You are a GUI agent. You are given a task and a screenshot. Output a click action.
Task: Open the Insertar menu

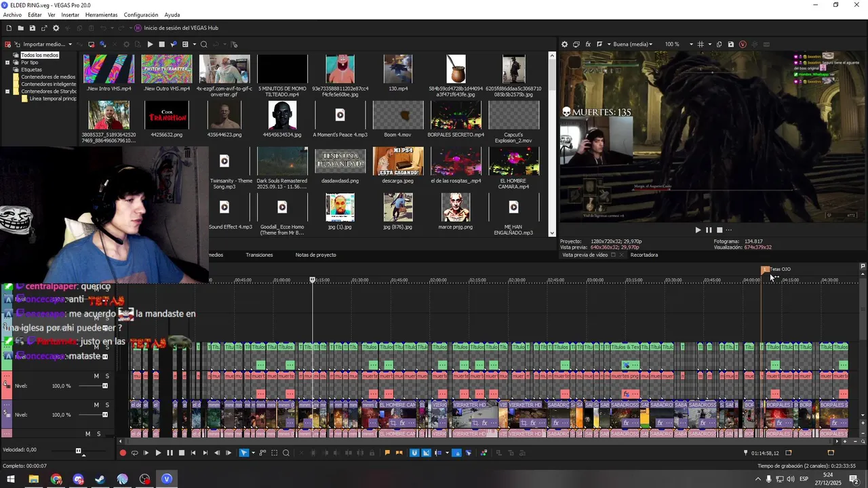click(x=70, y=15)
